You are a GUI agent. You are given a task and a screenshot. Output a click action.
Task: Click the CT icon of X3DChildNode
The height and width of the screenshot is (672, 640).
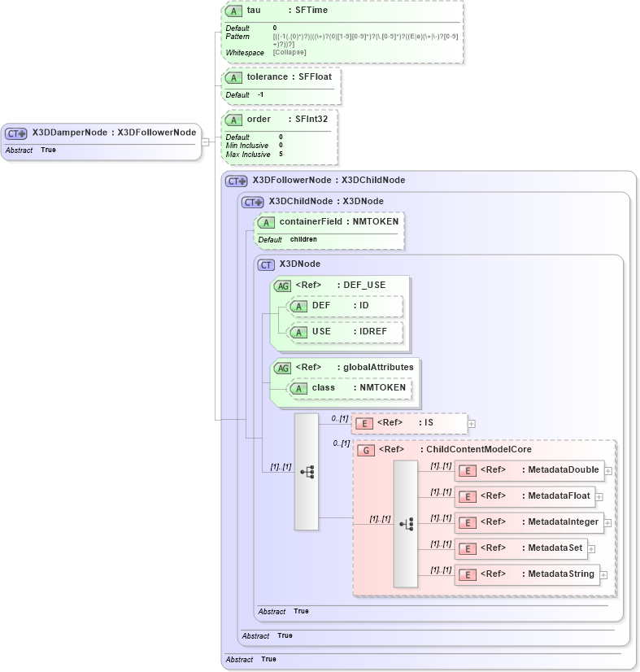(253, 203)
